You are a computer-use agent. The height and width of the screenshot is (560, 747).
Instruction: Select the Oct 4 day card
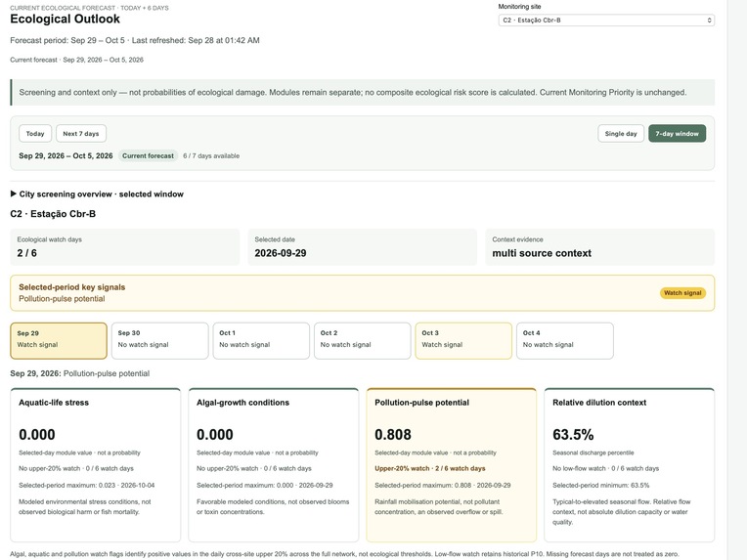tap(565, 340)
